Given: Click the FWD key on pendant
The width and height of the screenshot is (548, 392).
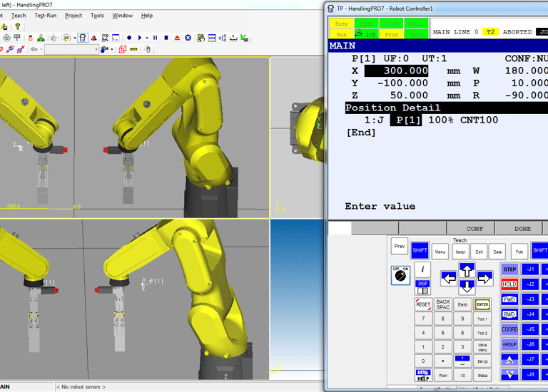Looking at the screenshot, I should tap(509, 299).
